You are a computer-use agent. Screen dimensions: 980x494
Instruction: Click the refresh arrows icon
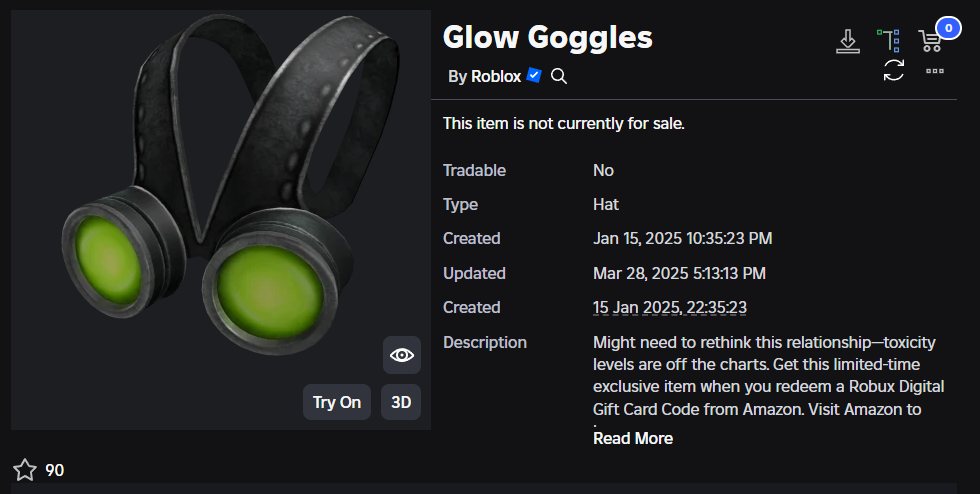click(x=894, y=71)
